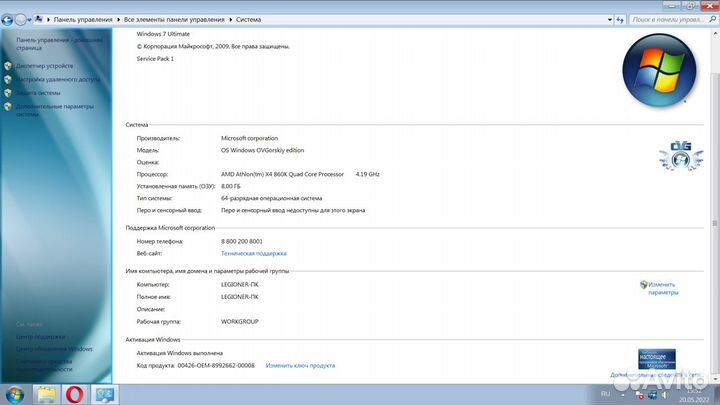Click the scrollbar up arrow
The width and height of the screenshot is (720, 405).
(715, 34)
